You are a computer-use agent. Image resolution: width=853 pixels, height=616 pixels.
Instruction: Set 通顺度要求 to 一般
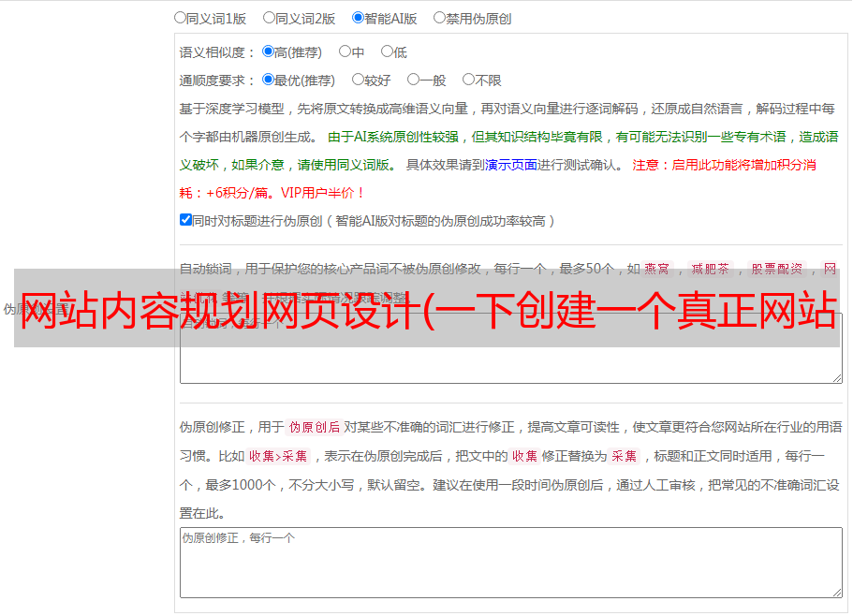point(413,80)
